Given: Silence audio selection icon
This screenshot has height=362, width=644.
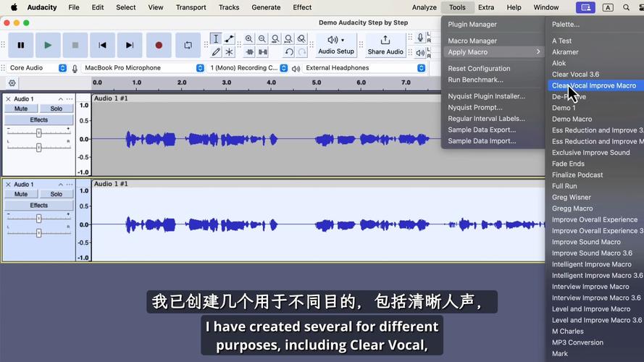Looking at the screenshot, I should (x=263, y=52).
